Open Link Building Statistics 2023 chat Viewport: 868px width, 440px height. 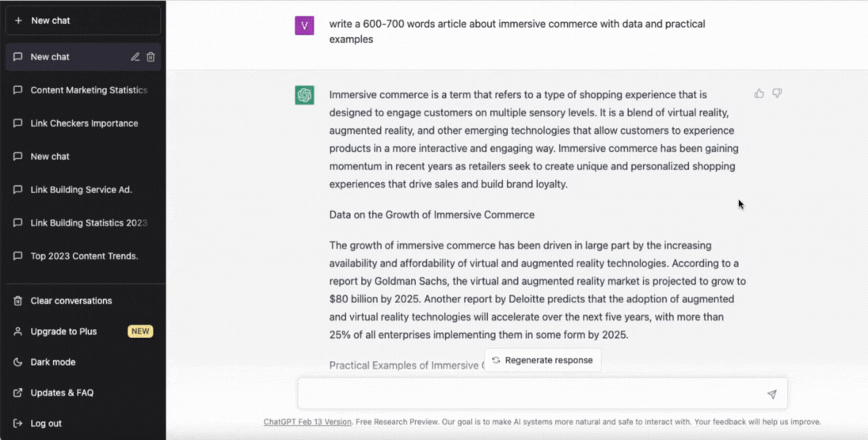click(89, 223)
